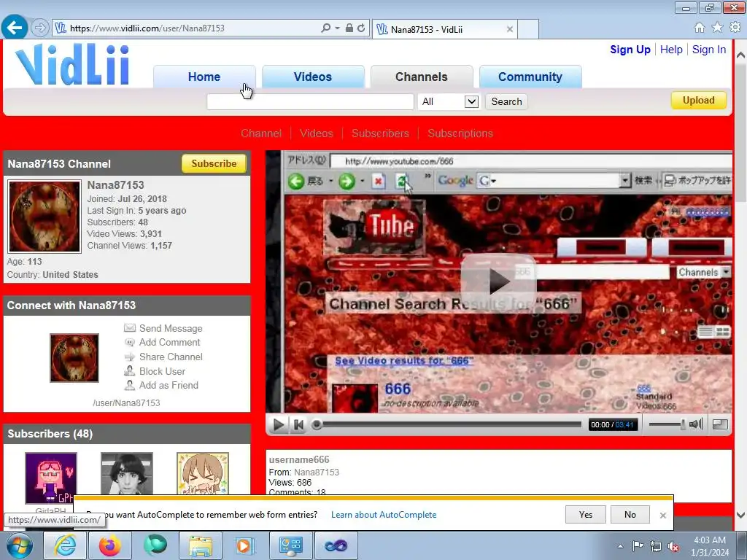Click the page vertical scrollbar down arrow

pyautogui.click(x=740, y=515)
